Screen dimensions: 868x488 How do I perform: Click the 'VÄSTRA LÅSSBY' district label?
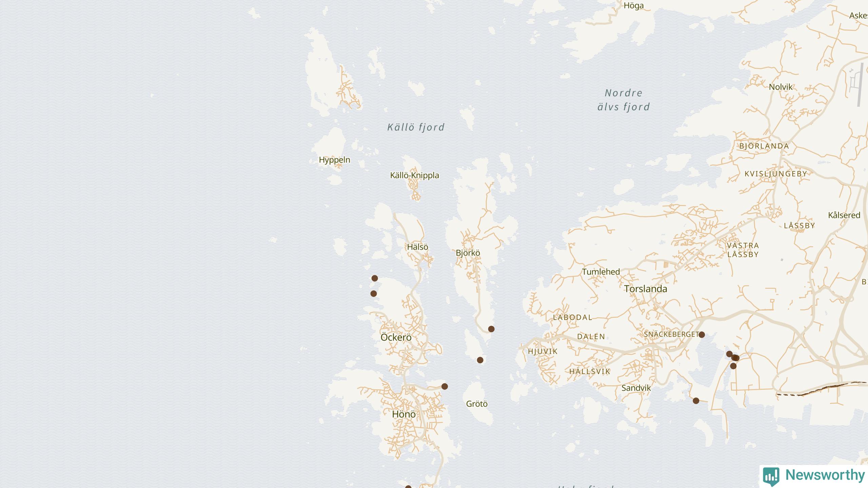(743, 250)
